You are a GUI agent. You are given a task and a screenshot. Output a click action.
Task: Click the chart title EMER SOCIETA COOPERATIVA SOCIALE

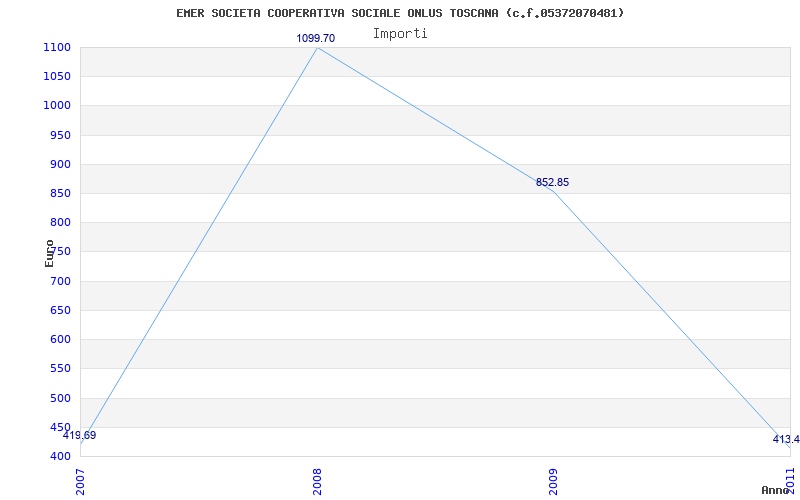(x=400, y=13)
